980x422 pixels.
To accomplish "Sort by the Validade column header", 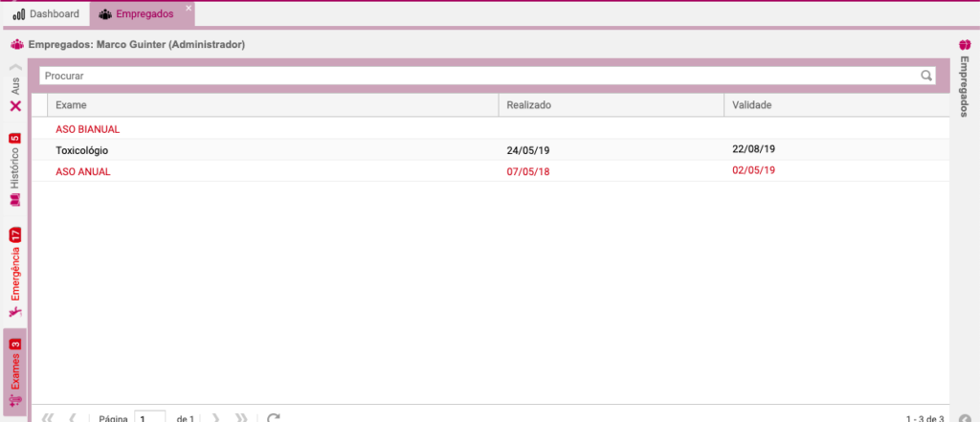I will pos(836,105).
